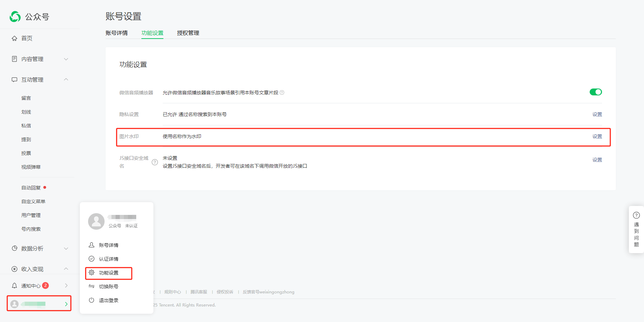Image resolution: width=644 pixels, height=322 pixels.
Task: Click the account avatar in popup
Action: click(x=96, y=221)
